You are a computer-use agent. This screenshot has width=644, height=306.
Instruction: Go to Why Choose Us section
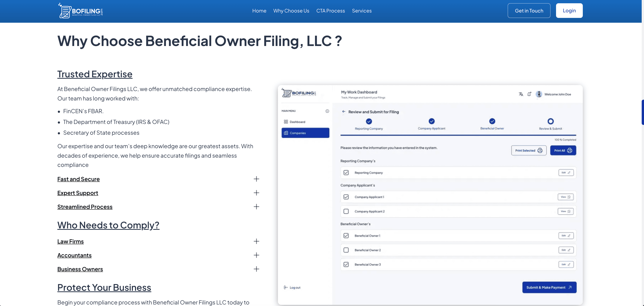291,11
